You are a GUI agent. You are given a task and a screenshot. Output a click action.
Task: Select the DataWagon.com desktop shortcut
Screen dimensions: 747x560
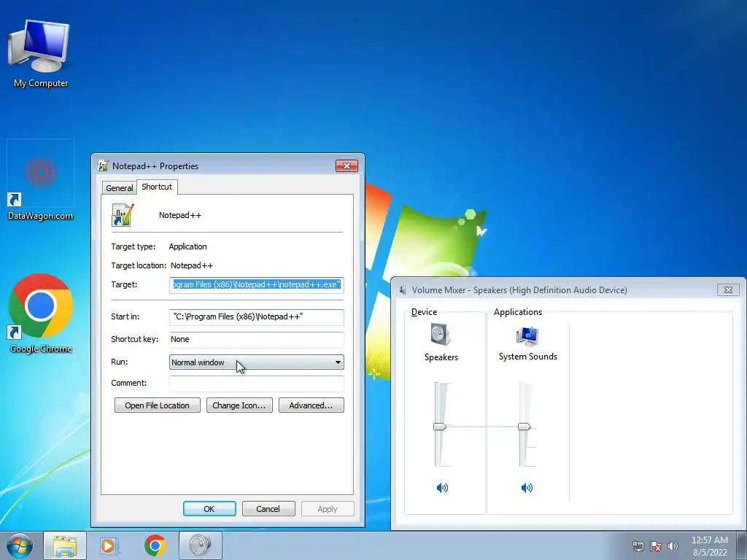(x=41, y=181)
